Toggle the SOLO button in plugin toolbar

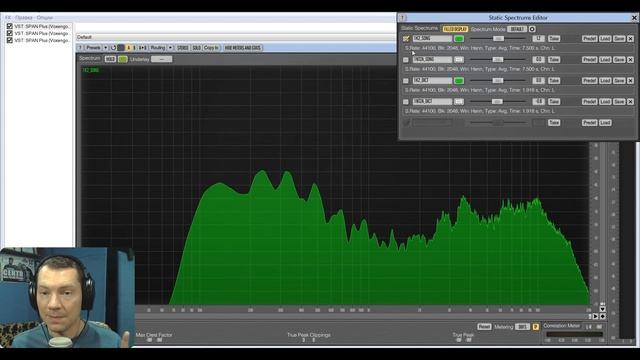click(196, 48)
